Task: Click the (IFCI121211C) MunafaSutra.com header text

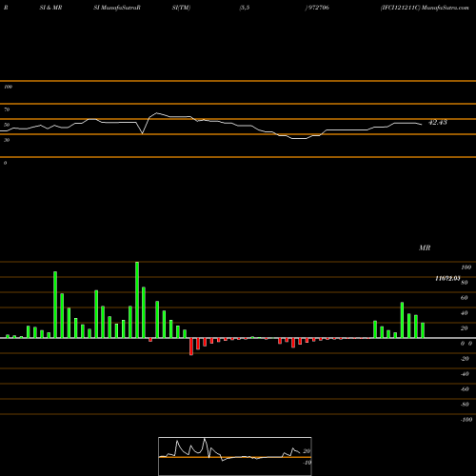Action: 425,8
